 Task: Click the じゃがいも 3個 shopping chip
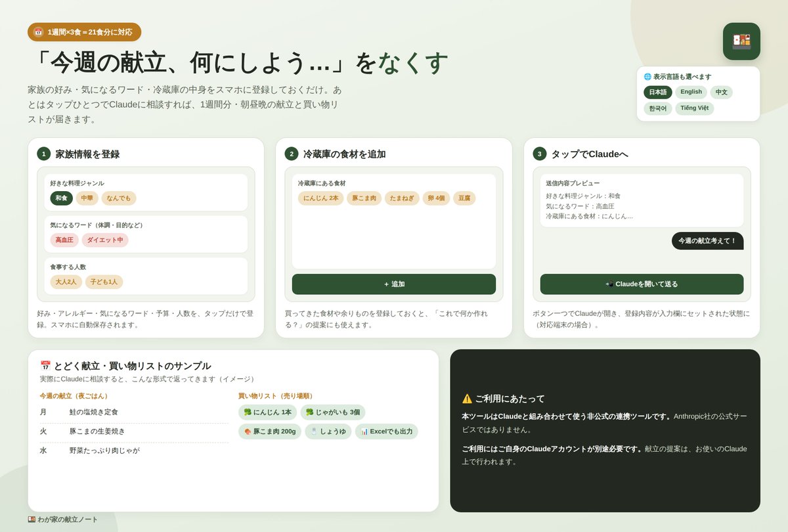332,412
